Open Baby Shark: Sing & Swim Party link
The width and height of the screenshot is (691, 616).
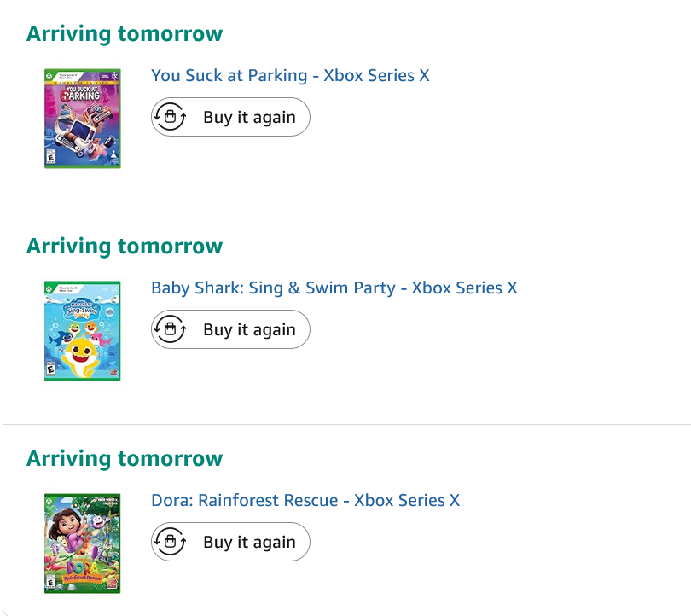[x=334, y=288]
